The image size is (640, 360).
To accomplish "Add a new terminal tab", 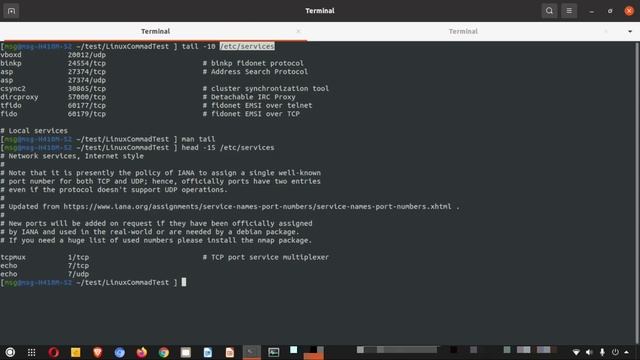I will point(11,11).
